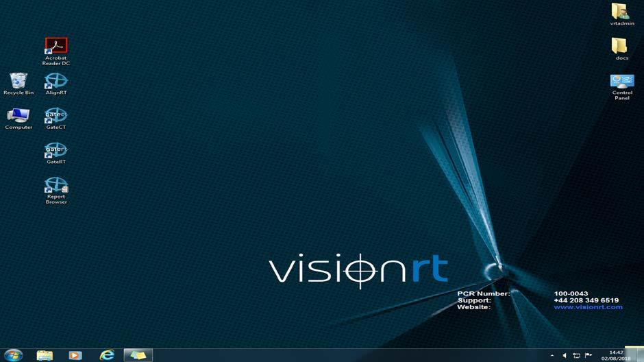Screen dimensions: 644x362
Task: Launch Windows Media Player from the taskbar
Action: pyautogui.click(x=75, y=355)
